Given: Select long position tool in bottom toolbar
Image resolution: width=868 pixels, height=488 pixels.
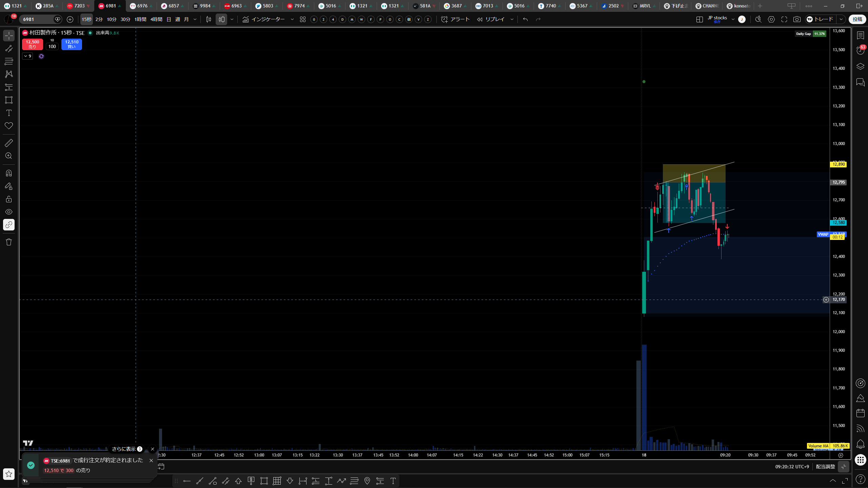Looking at the screenshot, I should [316, 481].
